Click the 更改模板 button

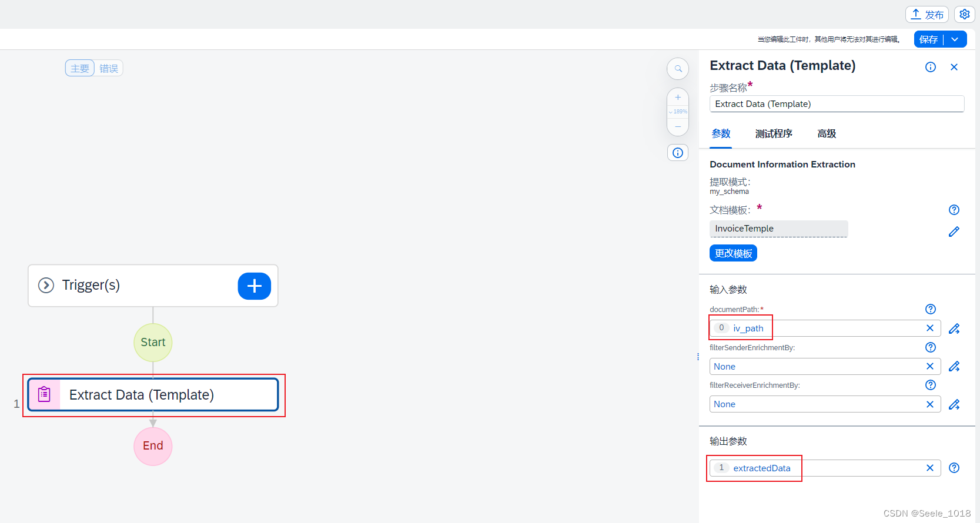[733, 253]
